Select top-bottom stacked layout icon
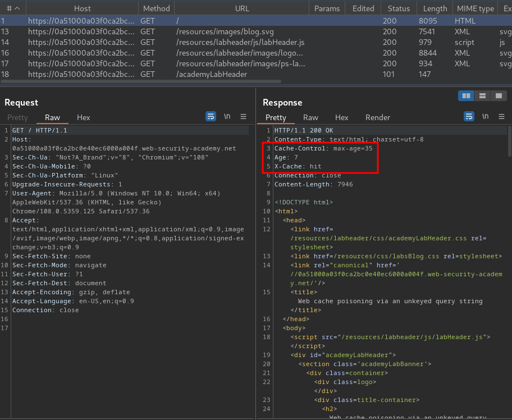512x420 pixels. coord(482,95)
